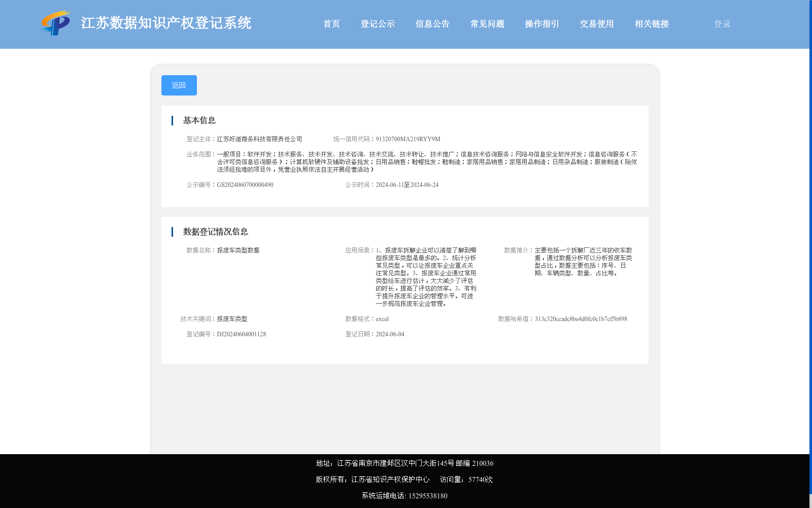The width and height of the screenshot is (812, 508).
Task: Click data format value excel
Action: click(382, 319)
